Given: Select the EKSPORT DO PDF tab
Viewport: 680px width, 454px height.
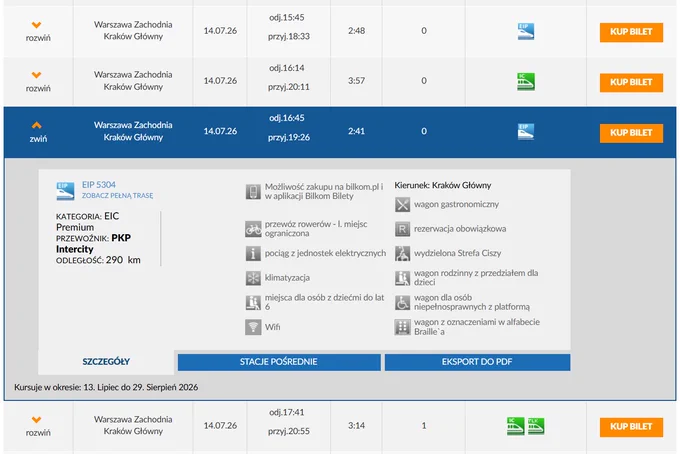Looking at the screenshot, I should pos(477,362).
